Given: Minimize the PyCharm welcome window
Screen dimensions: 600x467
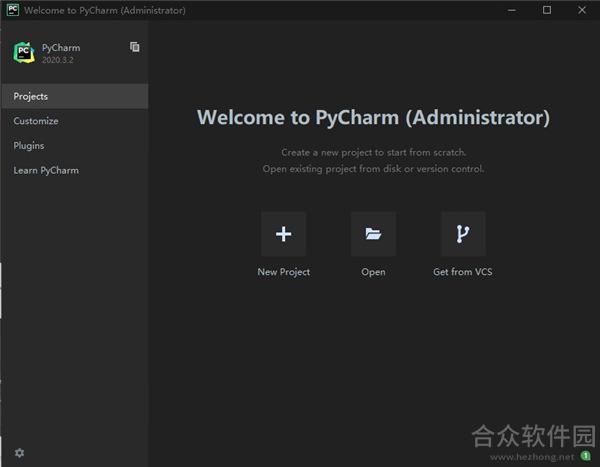Looking at the screenshot, I should click(512, 10).
